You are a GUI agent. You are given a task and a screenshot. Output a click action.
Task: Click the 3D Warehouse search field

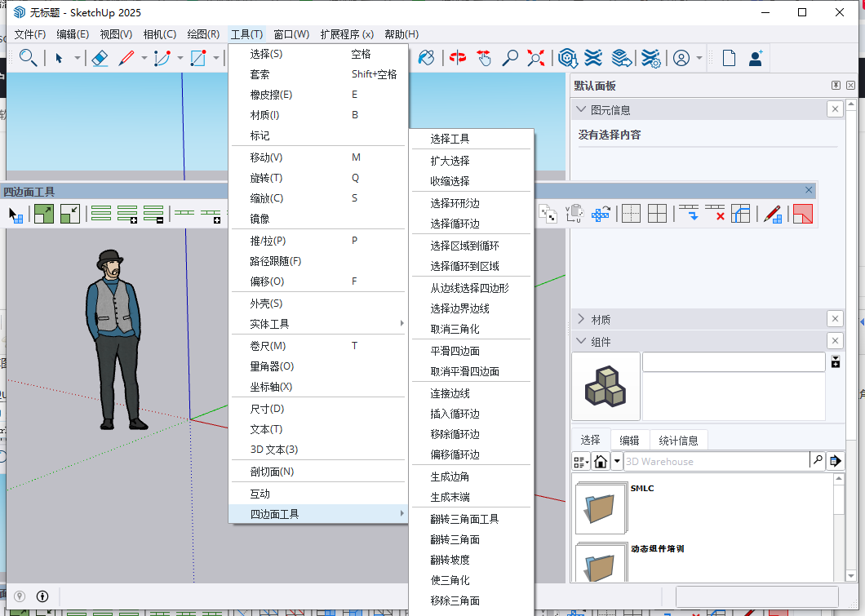pos(716,461)
